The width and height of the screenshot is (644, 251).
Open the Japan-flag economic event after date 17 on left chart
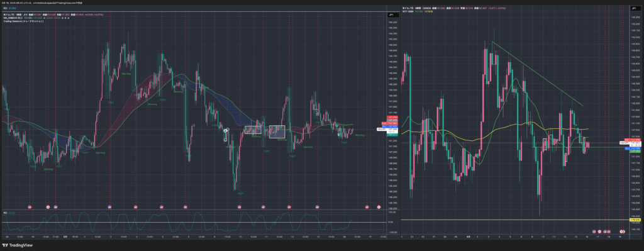(379, 206)
